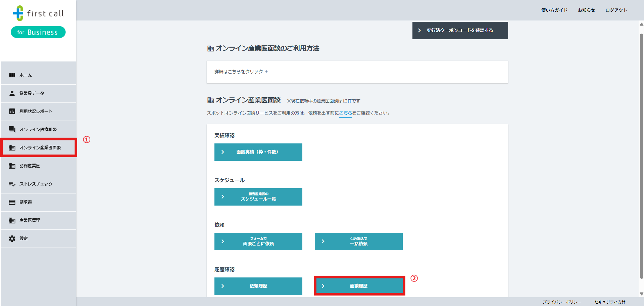This screenshot has height=306, width=644.
Task: Click chevron on フォームで面談ごとに依頼 button
Action: [222, 242]
